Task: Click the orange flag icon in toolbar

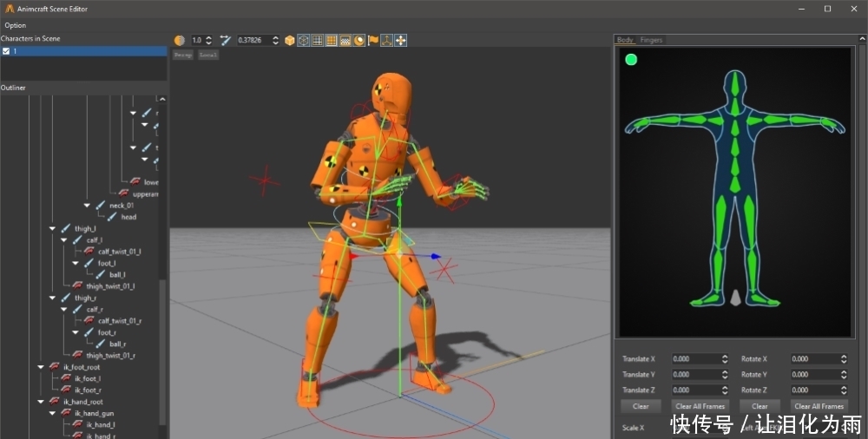Action: coord(373,40)
